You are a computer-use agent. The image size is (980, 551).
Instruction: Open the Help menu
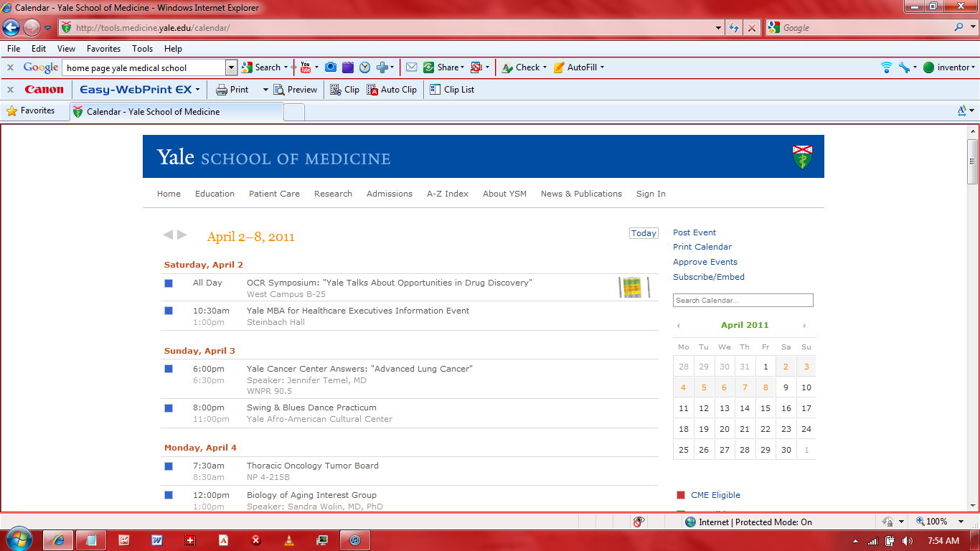coord(173,49)
